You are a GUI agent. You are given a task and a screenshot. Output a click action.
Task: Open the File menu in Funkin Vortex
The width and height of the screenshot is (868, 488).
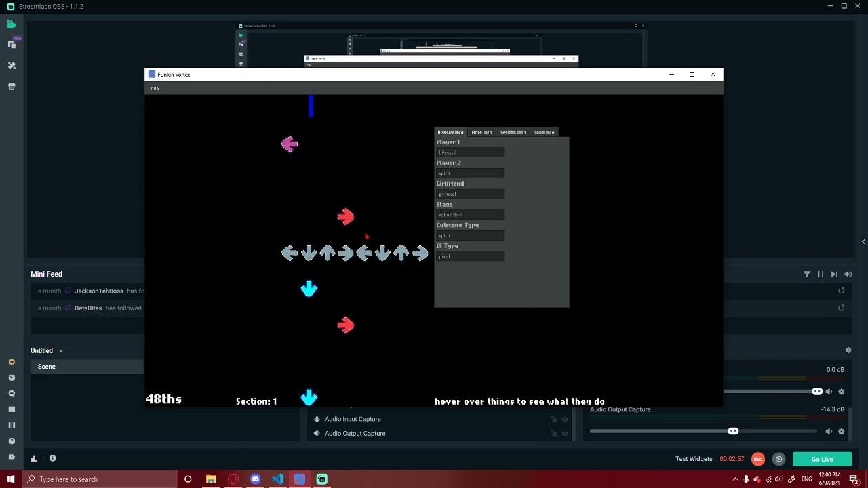tap(155, 89)
